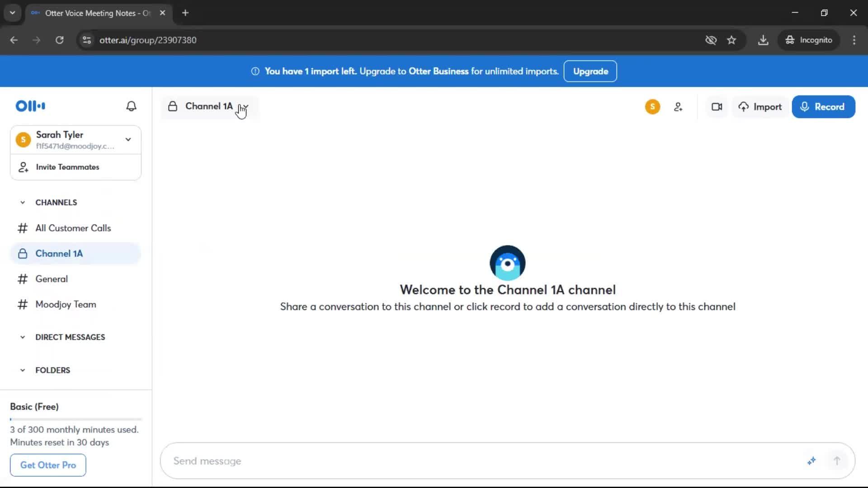
Task: Bookmark this page with the star icon
Action: point(731,40)
